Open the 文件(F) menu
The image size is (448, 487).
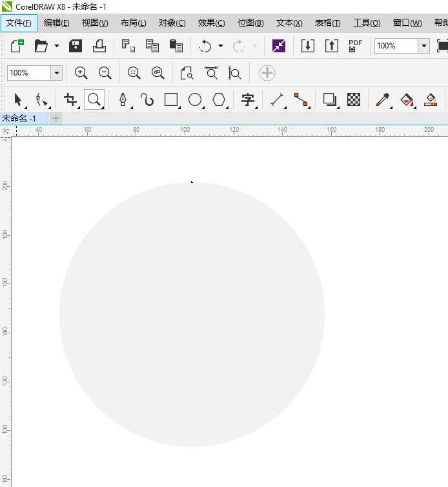[x=19, y=23]
